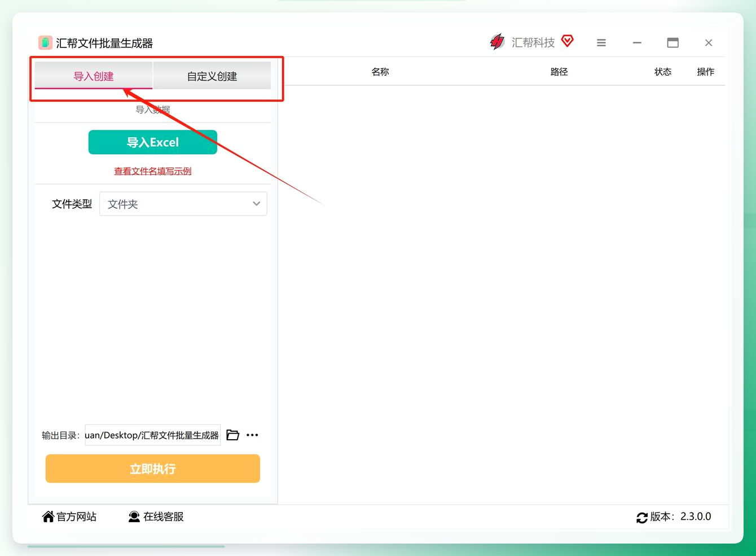756x556 pixels.
Task: Click the home icon for 官方网站
Action: (x=49, y=516)
